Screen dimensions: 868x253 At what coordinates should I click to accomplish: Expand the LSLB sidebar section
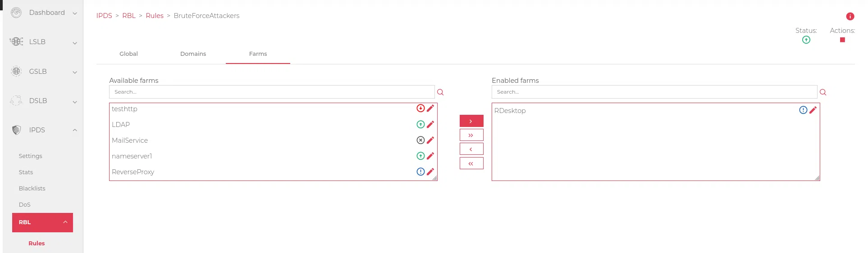coord(44,42)
